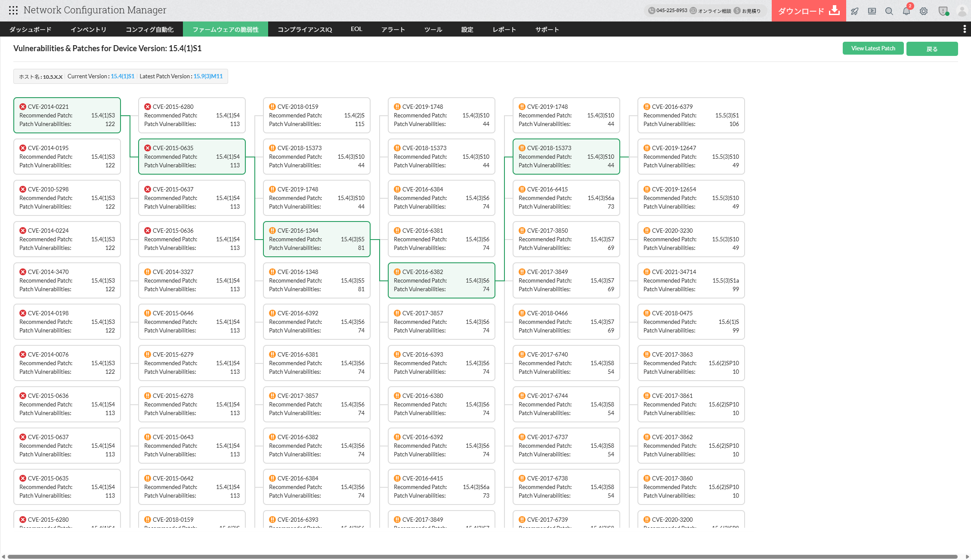Click the 戻る back button
Viewport: 971px width, 560px height.
click(932, 49)
